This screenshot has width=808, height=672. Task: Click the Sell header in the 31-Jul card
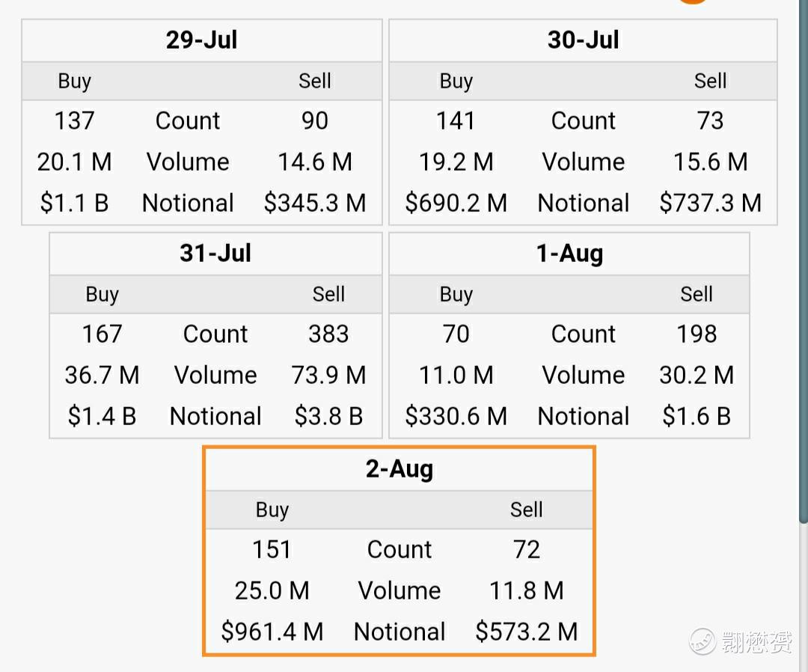point(328,294)
